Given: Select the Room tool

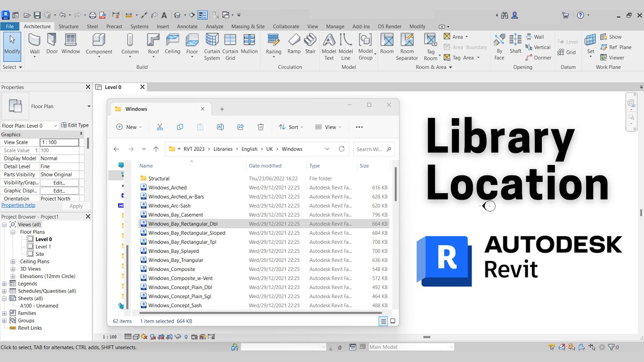Looking at the screenshot, I should (x=387, y=44).
